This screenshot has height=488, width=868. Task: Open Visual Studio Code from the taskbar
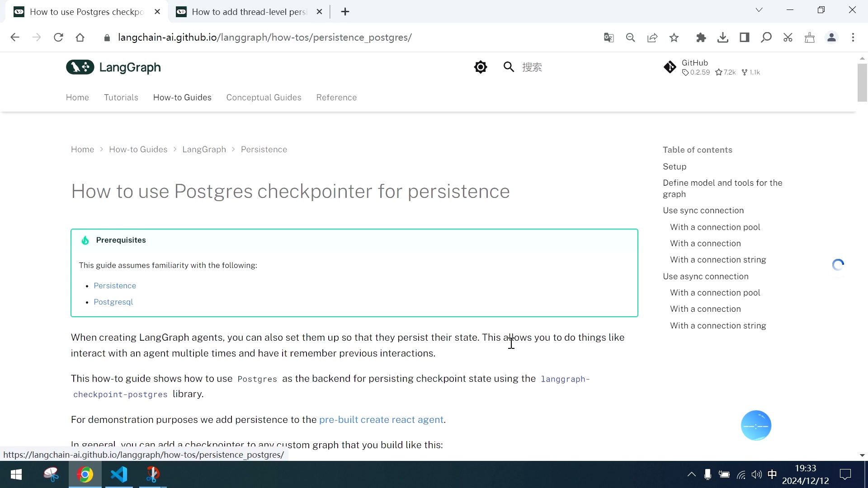pyautogui.click(x=119, y=474)
